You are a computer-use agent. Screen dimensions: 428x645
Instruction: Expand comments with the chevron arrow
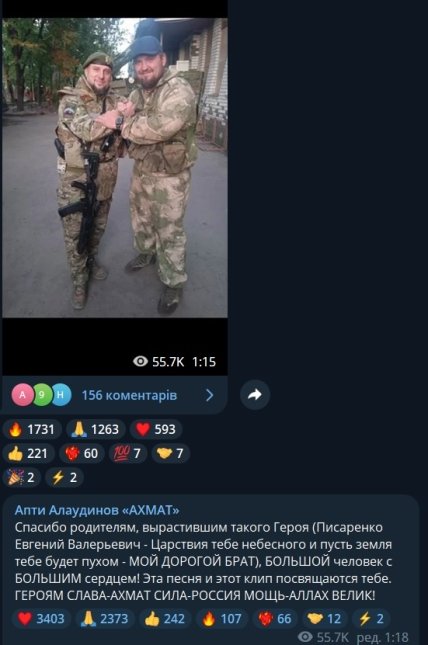point(209,395)
